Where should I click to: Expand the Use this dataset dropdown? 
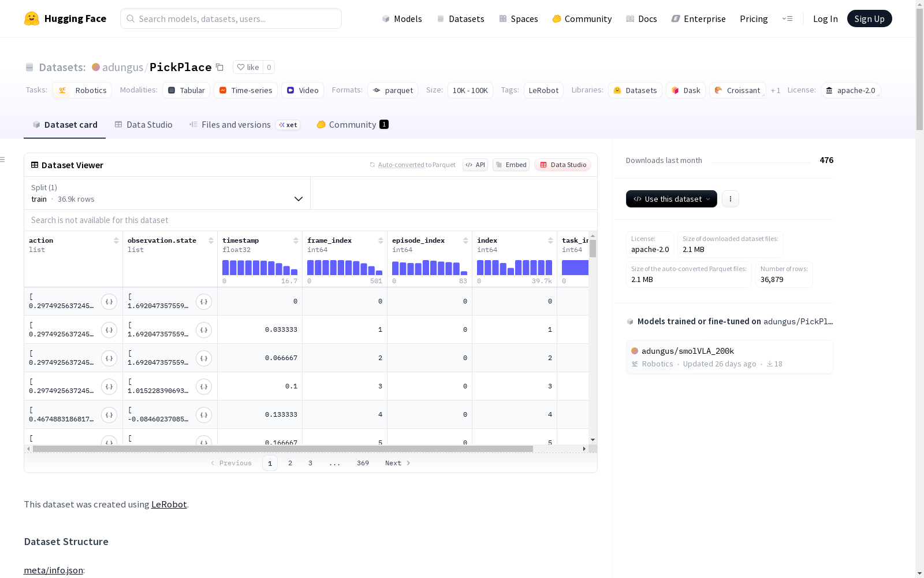[x=672, y=199]
